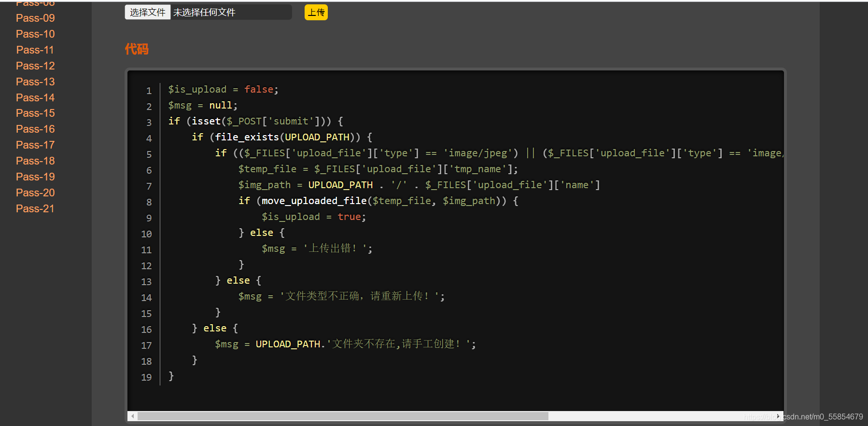Open the Pass-16 menu entry

35,129
